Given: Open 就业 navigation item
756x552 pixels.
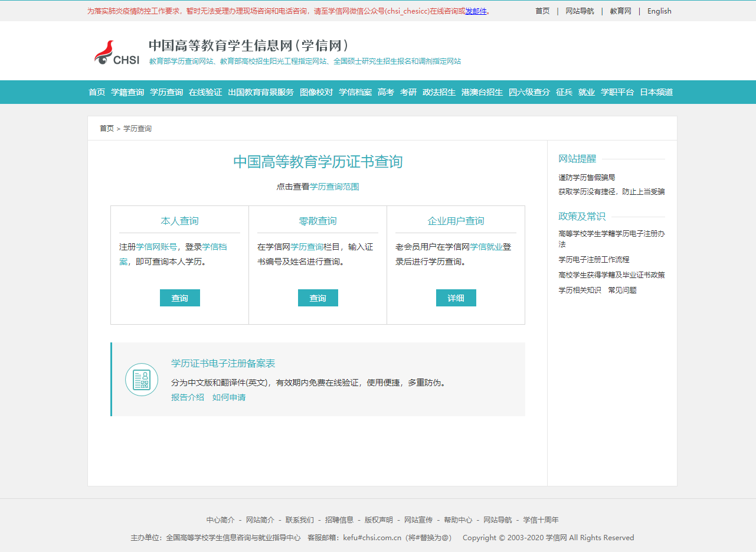Looking at the screenshot, I should click(587, 92).
